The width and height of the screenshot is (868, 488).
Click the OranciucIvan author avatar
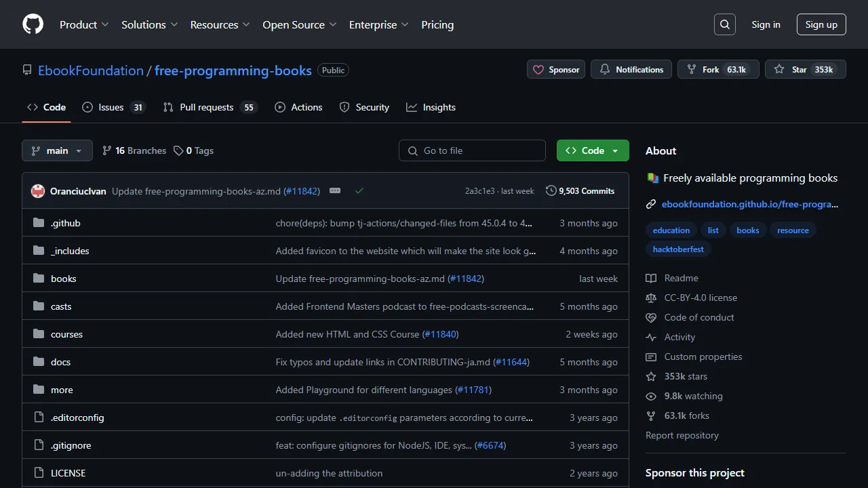[38, 191]
